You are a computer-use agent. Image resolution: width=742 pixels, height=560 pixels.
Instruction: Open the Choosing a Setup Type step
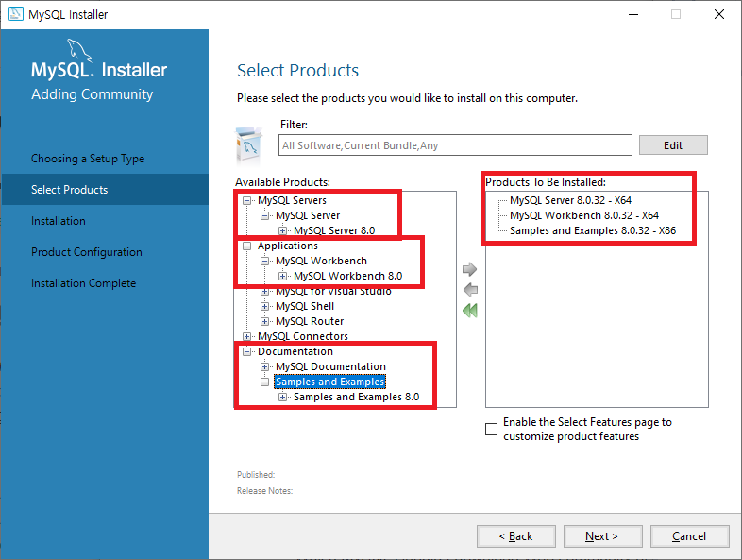click(x=88, y=159)
